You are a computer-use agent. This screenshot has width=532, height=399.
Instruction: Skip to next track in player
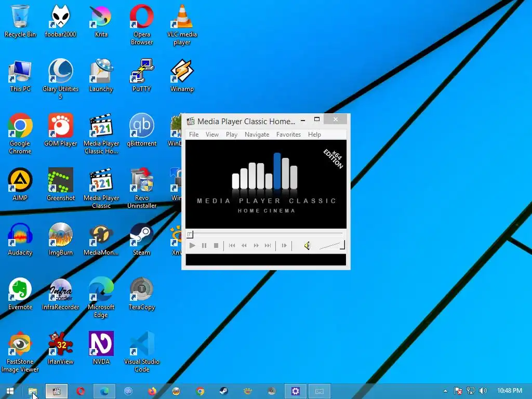click(268, 245)
